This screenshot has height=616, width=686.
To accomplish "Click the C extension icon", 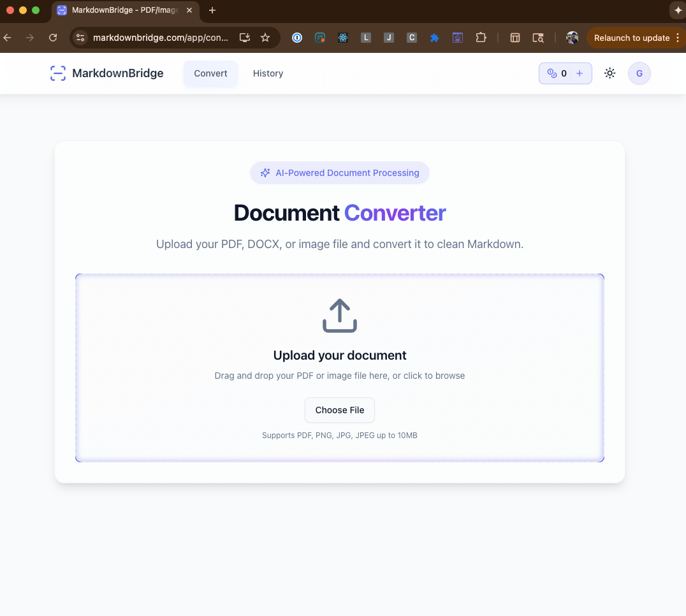I will [412, 38].
